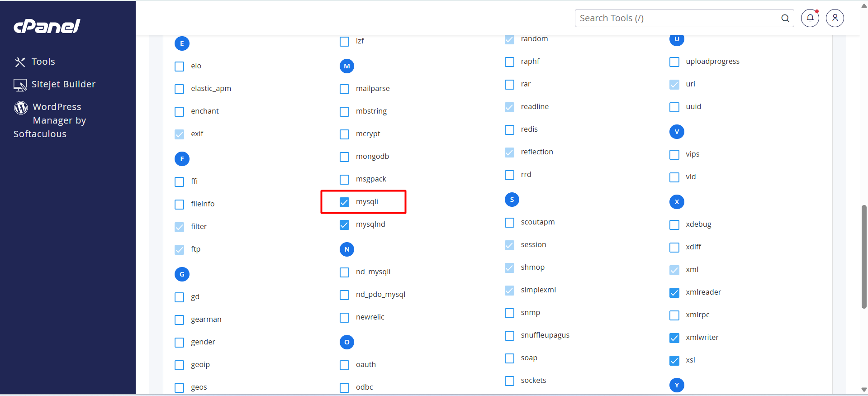Click the letter G section badge
Viewport: 868px width, 396px height.
coord(182,274)
